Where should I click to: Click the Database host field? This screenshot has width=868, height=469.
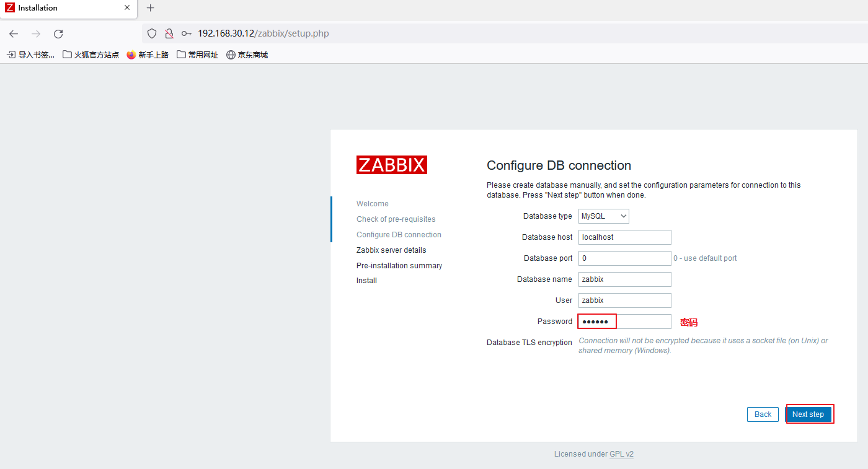tap(625, 237)
